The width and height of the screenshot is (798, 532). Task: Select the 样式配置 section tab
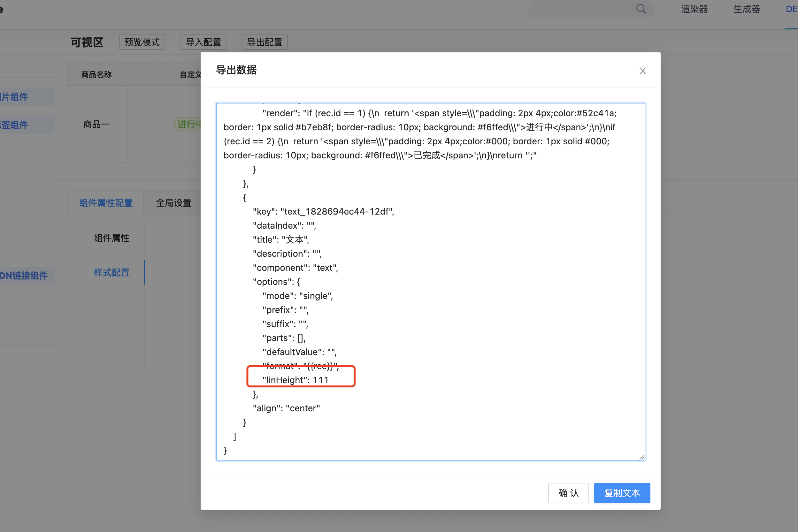click(x=111, y=272)
